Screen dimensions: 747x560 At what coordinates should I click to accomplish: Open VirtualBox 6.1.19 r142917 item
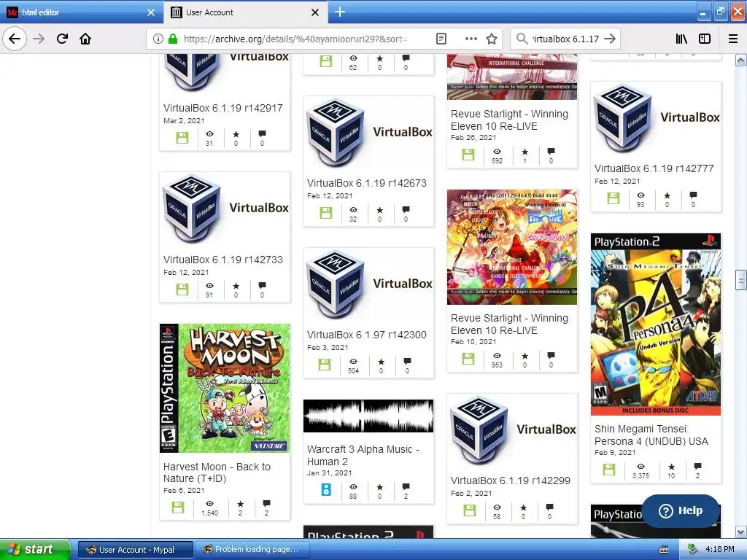[223, 108]
